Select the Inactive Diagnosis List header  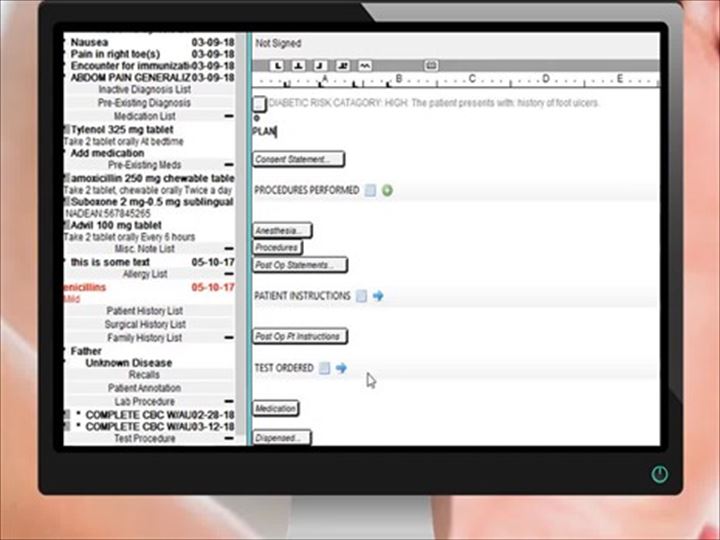[x=146, y=90]
